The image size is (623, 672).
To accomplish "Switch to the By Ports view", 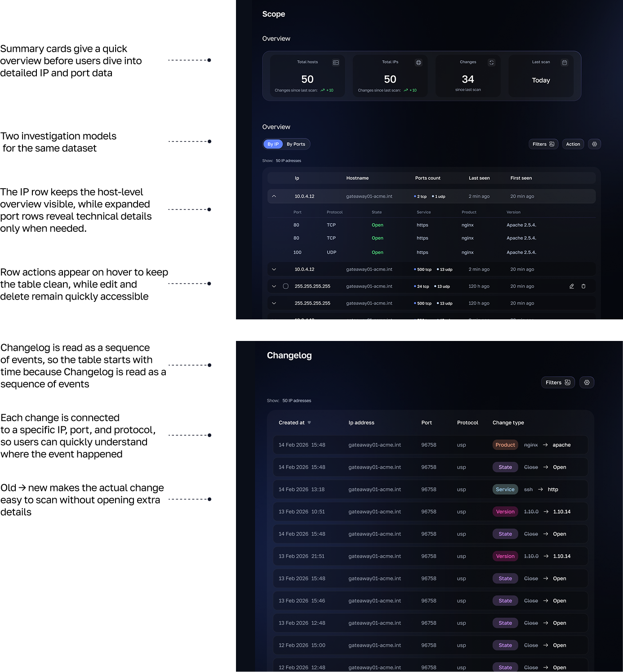I will click(296, 144).
